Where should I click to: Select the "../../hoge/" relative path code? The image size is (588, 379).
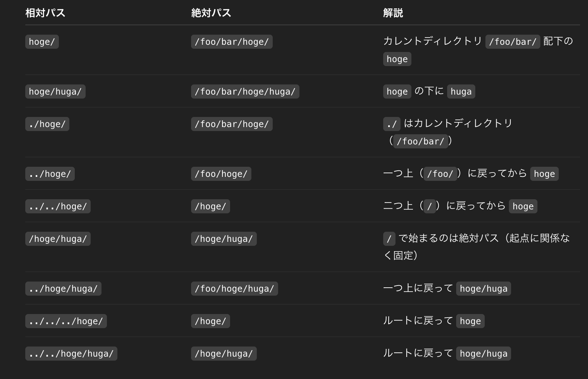point(58,206)
